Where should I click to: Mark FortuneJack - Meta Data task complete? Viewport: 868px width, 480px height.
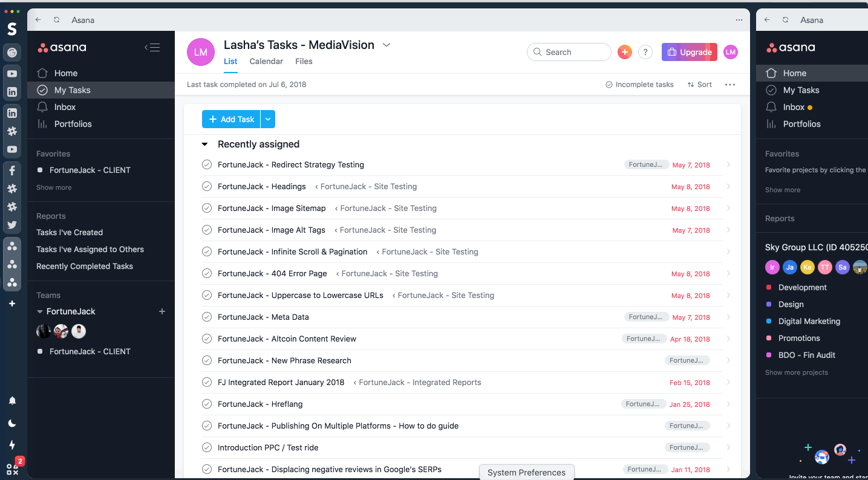click(x=207, y=317)
